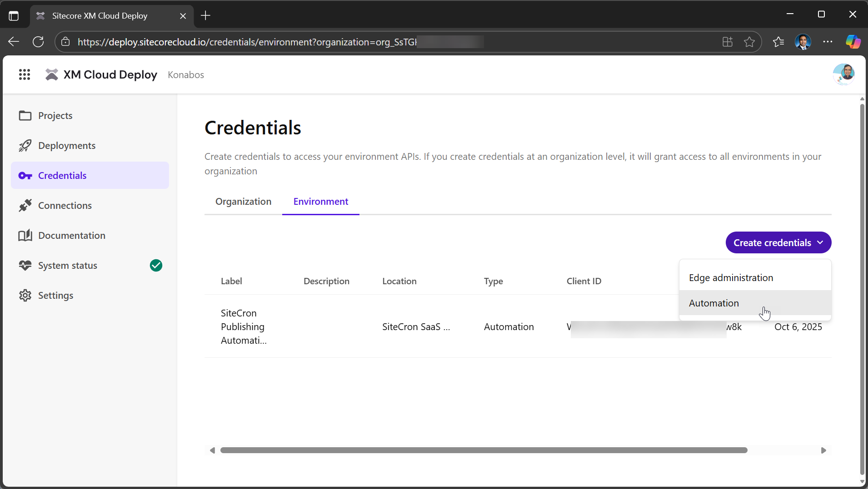Open Documentation book icon in sidebar
868x489 pixels.
coord(25,236)
